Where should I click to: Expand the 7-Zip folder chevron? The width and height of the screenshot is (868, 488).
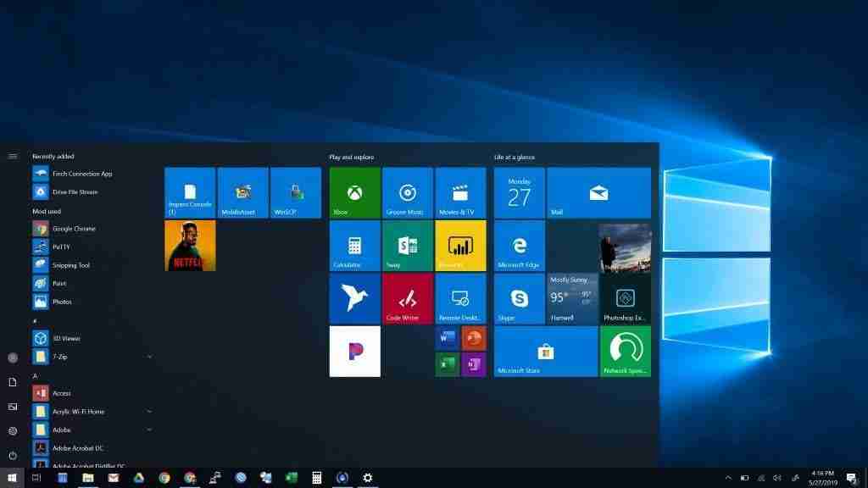point(149,357)
